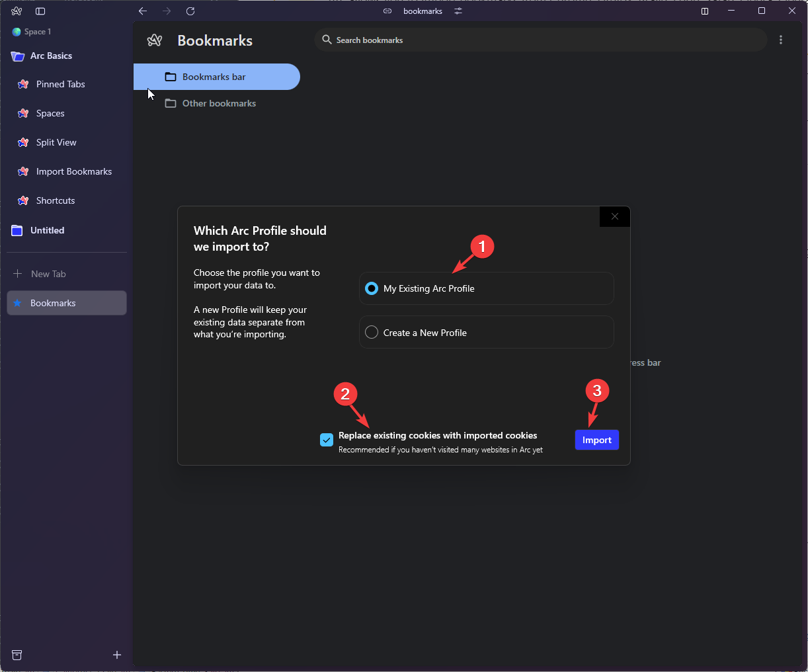
Task: Collapse the Arc Basics folder
Action: point(67,56)
